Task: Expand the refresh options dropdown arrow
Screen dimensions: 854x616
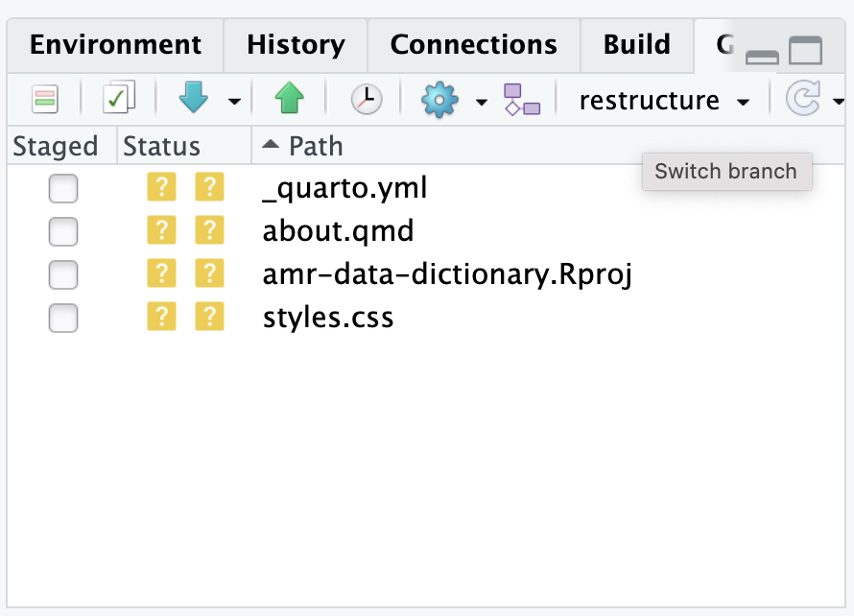Action: tap(839, 102)
